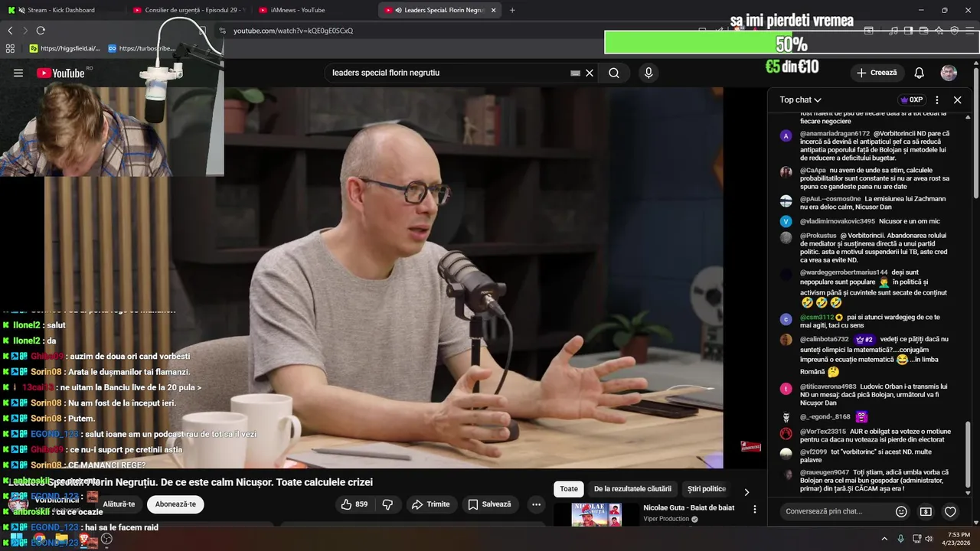The image size is (980, 551).
Task: Click the 0XP crown badge in chat
Action: [x=912, y=99]
